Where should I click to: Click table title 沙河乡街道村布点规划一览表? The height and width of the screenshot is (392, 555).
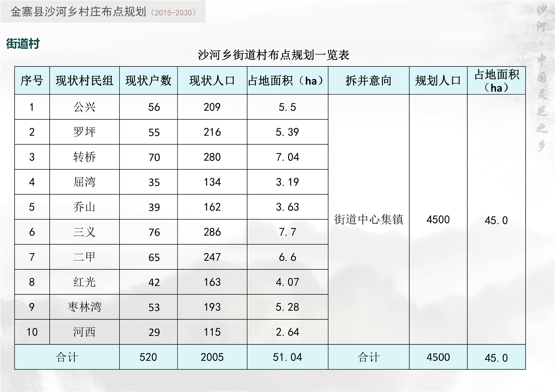click(273, 55)
